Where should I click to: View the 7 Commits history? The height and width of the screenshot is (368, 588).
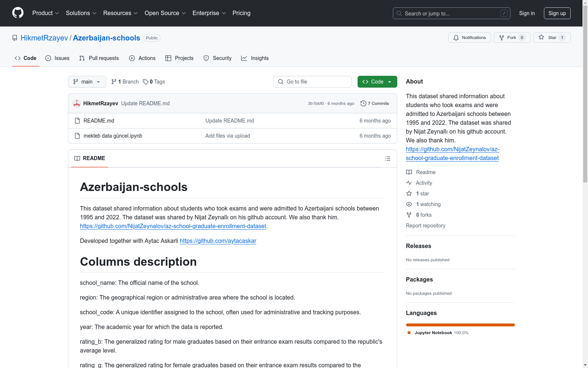[375, 103]
